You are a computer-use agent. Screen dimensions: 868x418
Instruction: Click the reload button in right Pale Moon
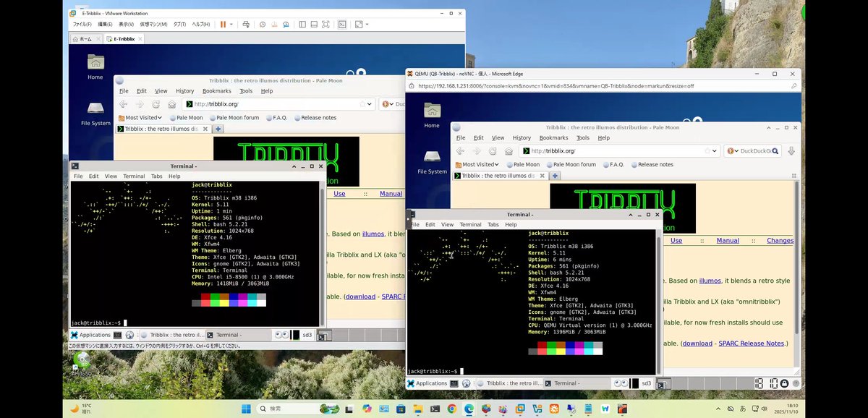tap(493, 150)
